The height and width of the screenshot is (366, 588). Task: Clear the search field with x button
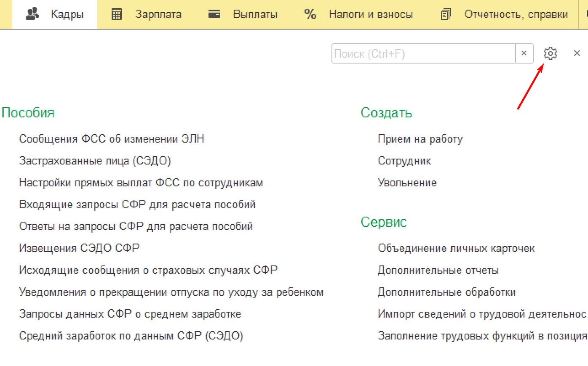[524, 53]
